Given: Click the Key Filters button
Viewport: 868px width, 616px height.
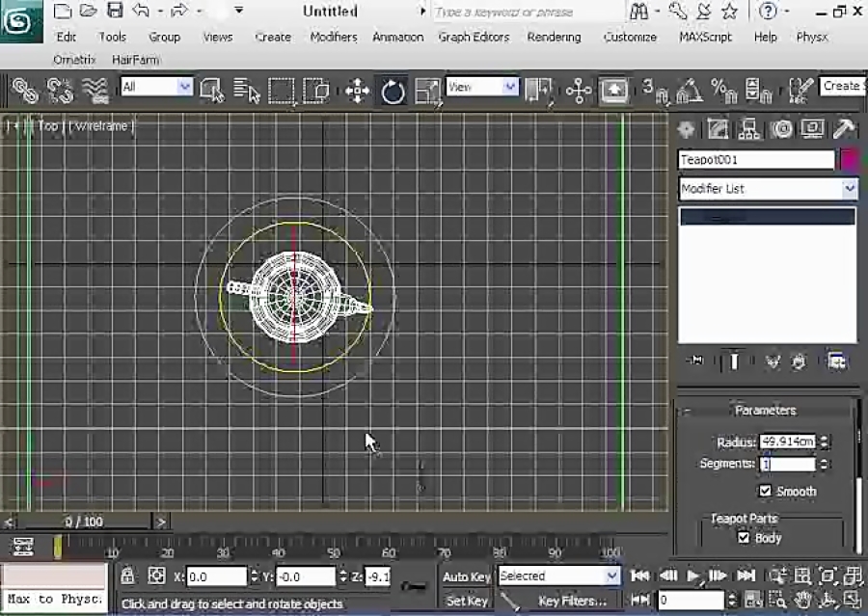Looking at the screenshot, I should click(573, 601).
